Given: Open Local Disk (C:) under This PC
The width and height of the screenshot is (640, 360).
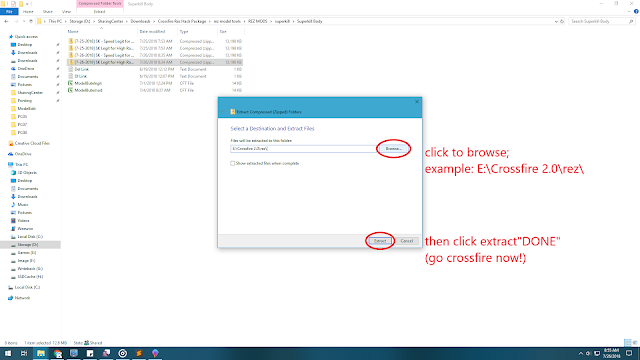Looking at the screenshot, I should tap(30, 237).
